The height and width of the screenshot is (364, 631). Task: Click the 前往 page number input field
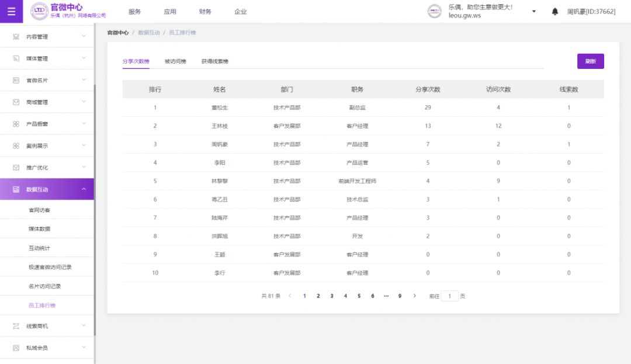coord(449,296)
